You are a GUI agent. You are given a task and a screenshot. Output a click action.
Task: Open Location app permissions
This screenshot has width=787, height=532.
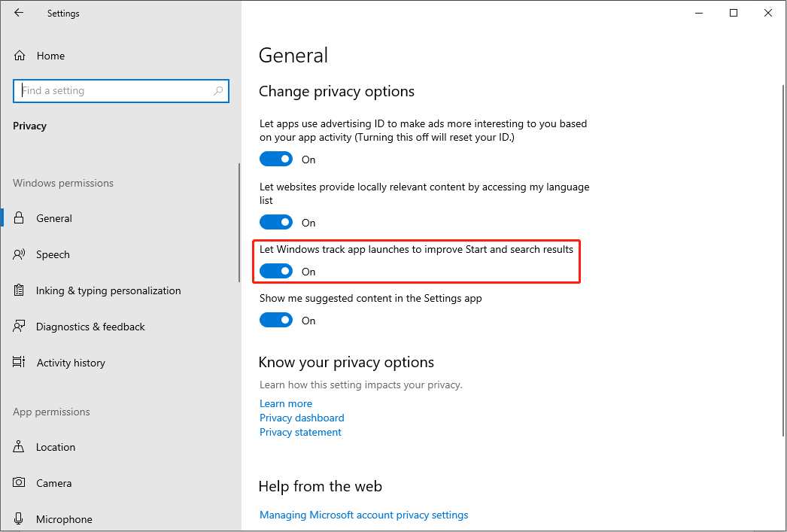pos(120,447)
